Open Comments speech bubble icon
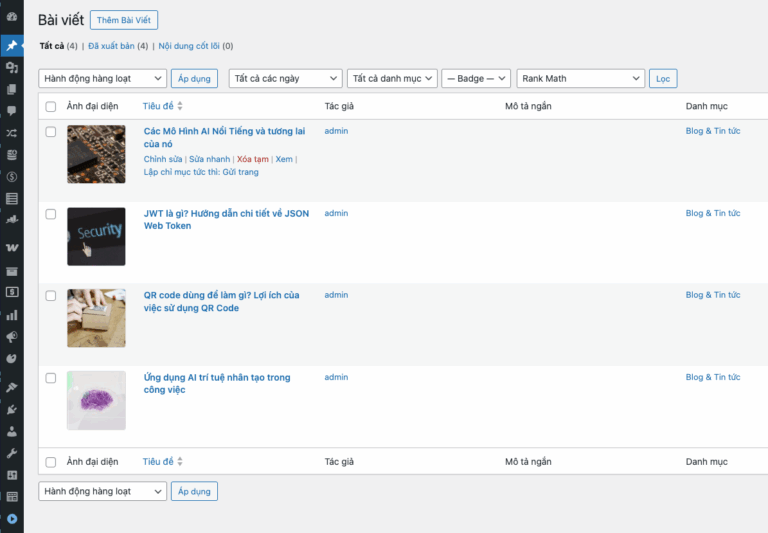This screenshot has width=768, height=533. pyautogui.click(x=11, y=111)
